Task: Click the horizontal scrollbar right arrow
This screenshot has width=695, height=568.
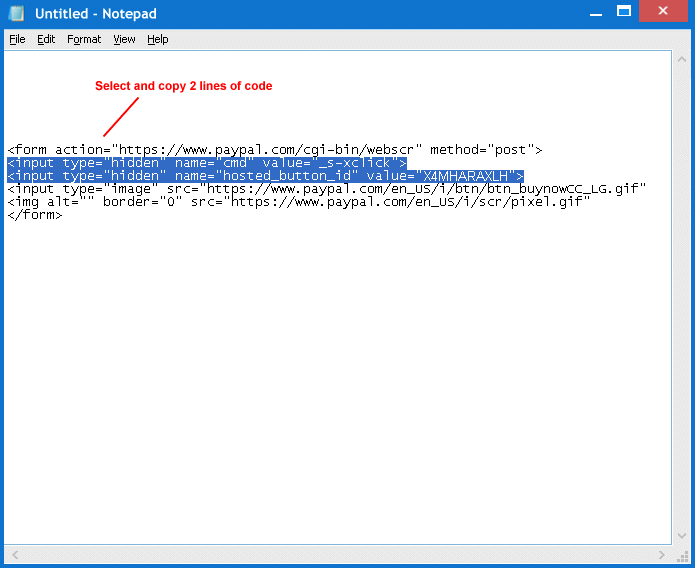Action: coord(662,555)
